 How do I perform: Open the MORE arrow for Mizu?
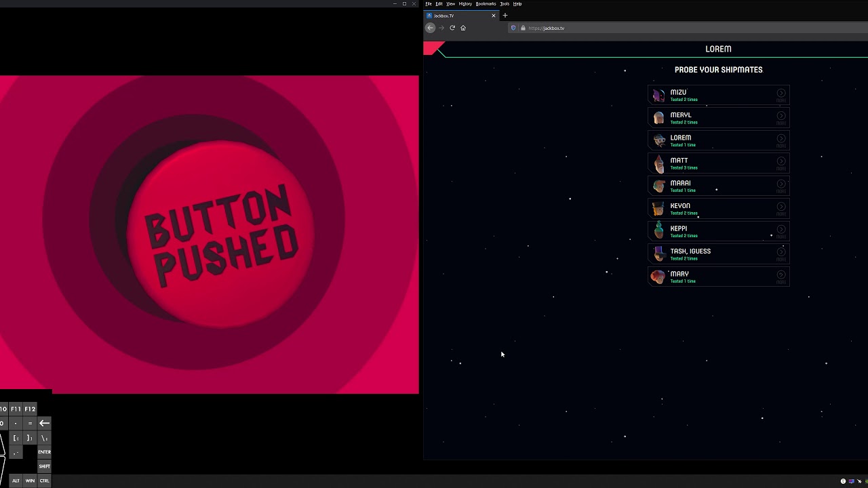(x=781, y=94)
